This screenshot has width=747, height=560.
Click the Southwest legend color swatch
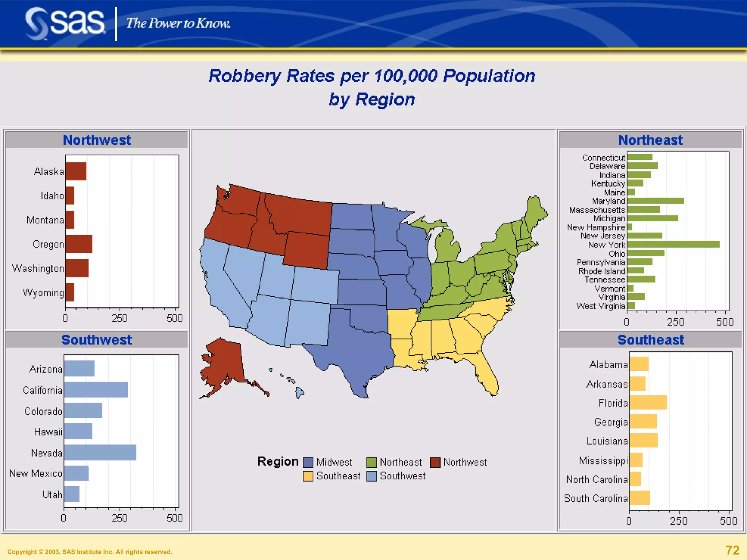pyautogui.click(x=371, y=476)
